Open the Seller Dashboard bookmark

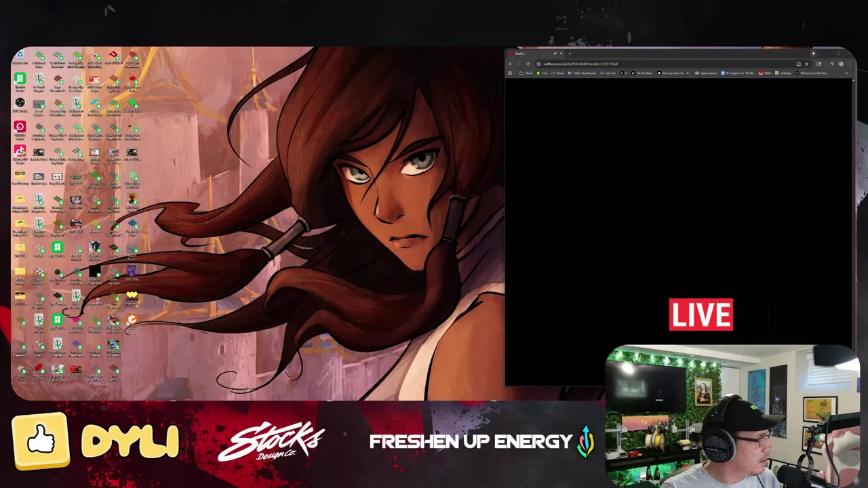coord(583,73)
